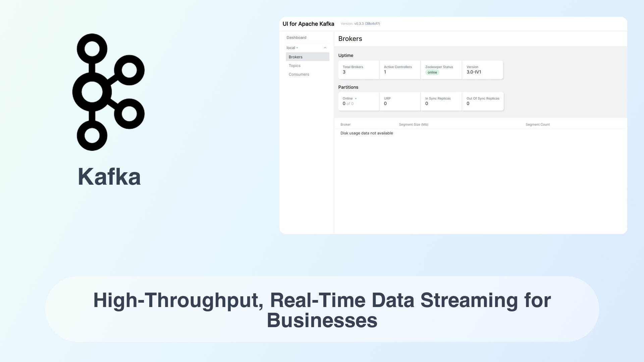Select the Brokers section icon
644x362 pixels.
pos(296,57)
